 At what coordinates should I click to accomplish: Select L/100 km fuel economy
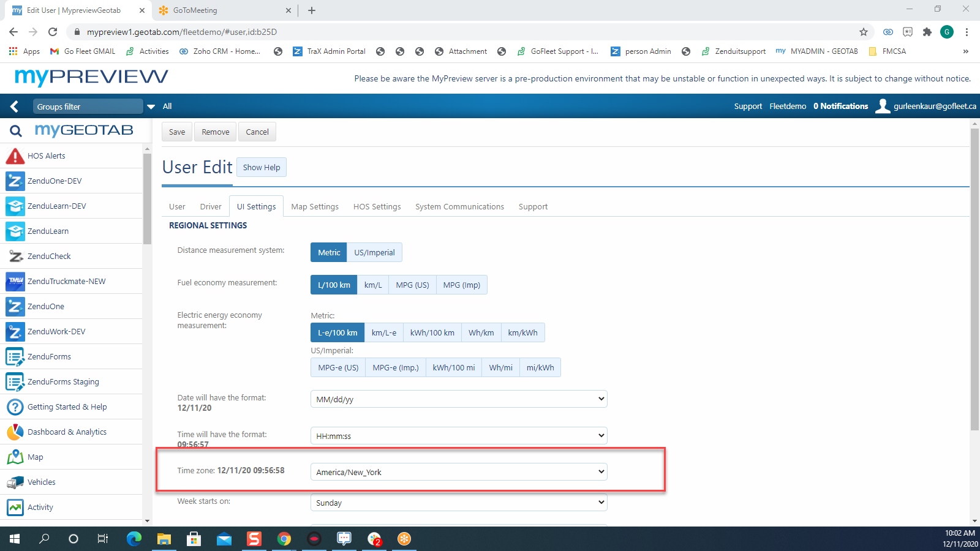tap(334, 285)
